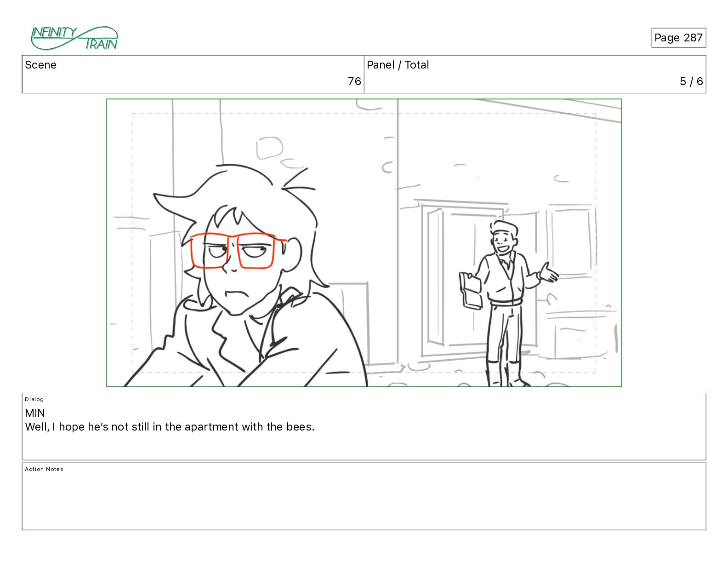This screenshot has width=728, height=563.
Task: Click the storyboard panel drawing
Action: 364,243
